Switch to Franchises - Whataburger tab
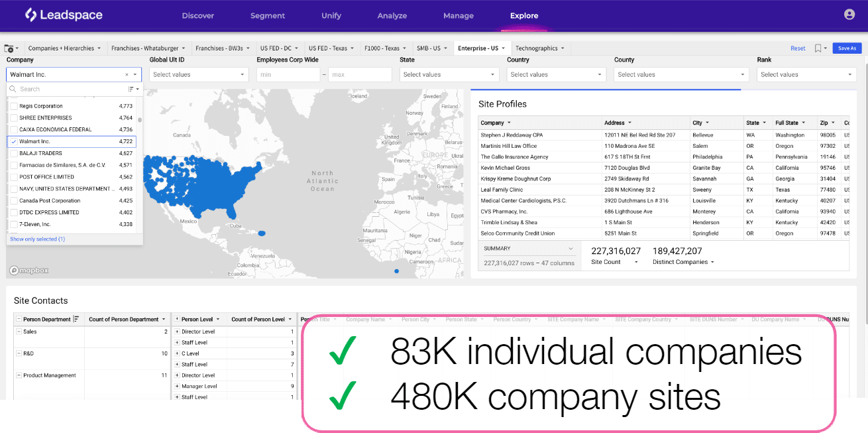 click(x=149, y=48)
